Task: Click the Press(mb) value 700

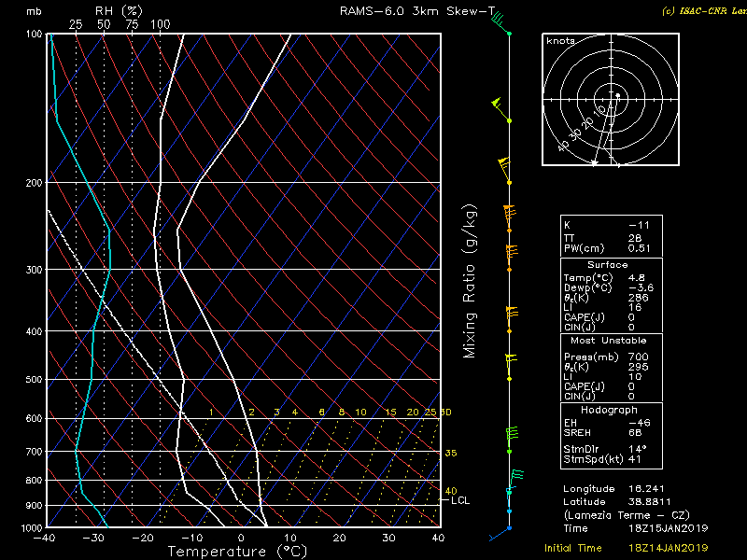Action: tap(639, 357)
